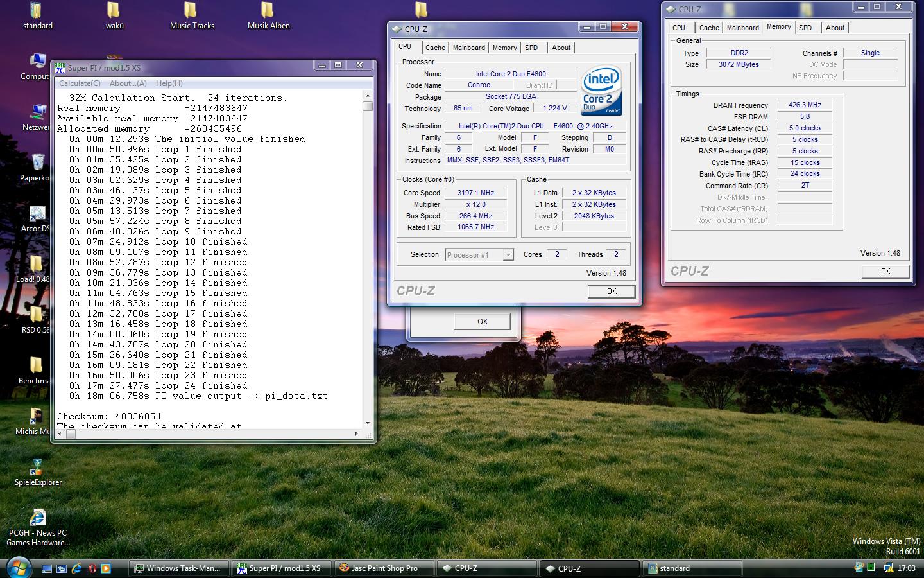Click OK in right CPU-Z memory window

click(x=886, y=272)
